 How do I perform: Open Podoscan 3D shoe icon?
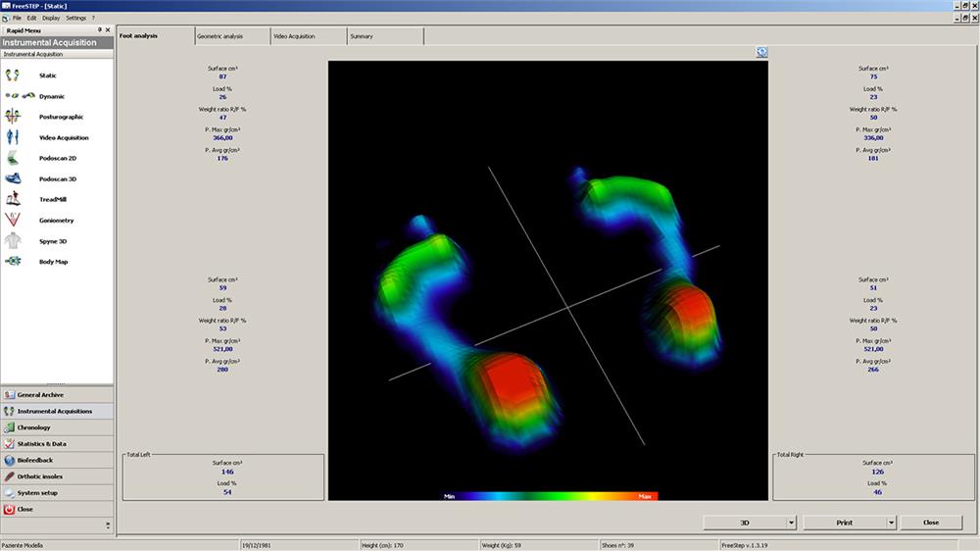coord(14,178)
